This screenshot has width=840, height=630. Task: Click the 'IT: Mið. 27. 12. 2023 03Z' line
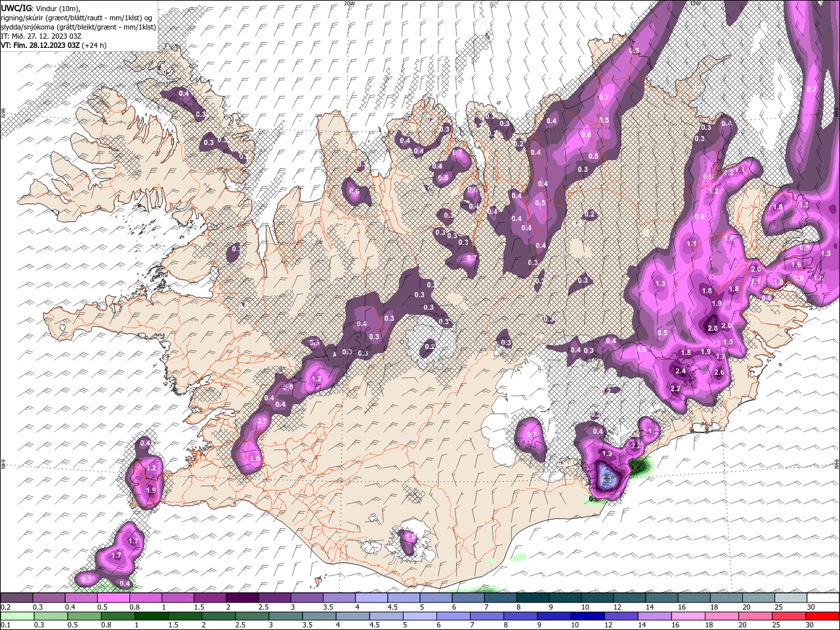(41, 35)
